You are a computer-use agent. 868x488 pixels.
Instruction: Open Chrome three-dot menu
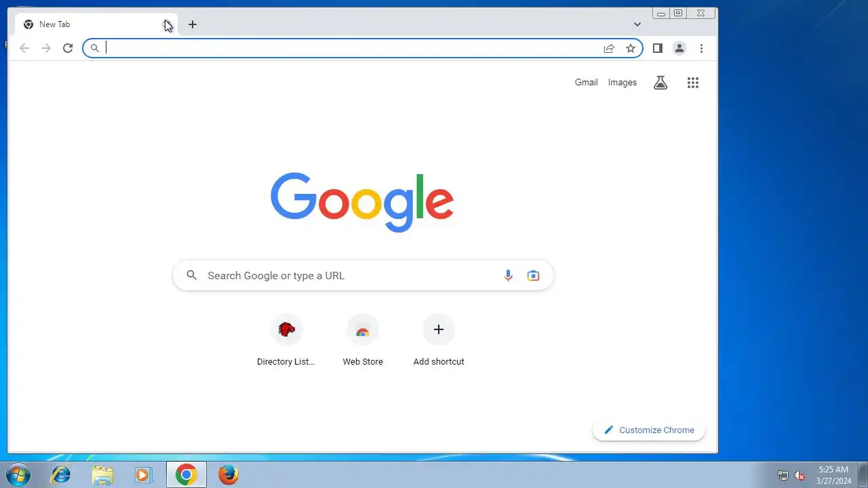701,48
